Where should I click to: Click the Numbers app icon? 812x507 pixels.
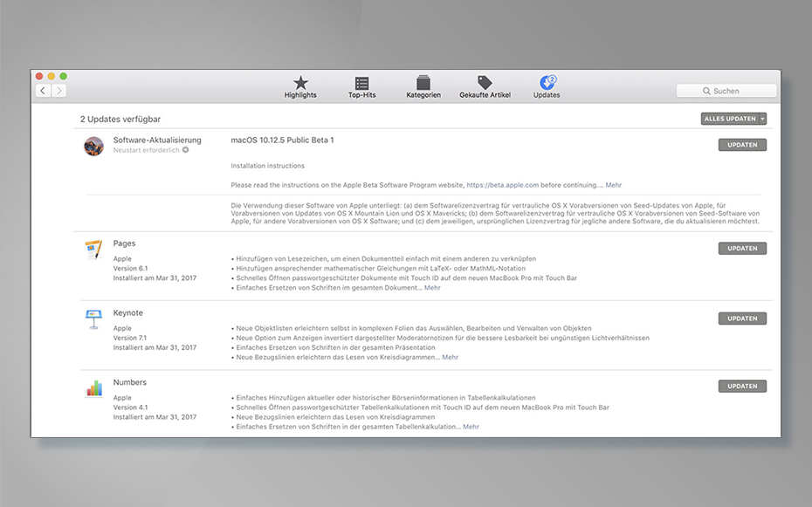[93, 388]
